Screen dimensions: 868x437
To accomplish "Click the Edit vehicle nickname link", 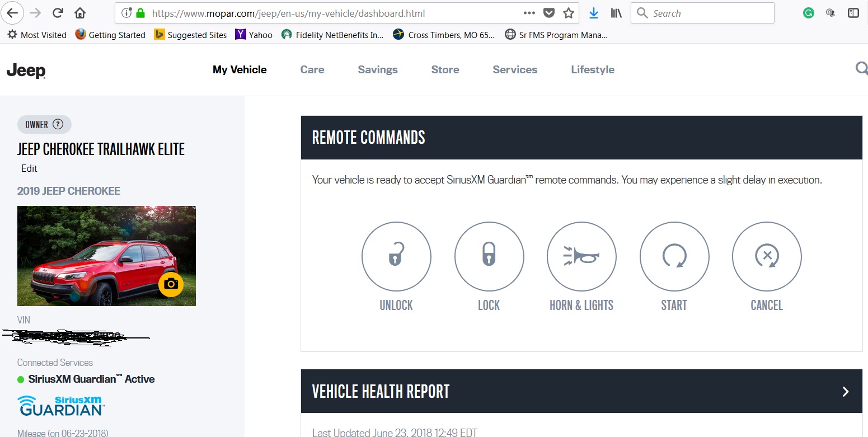I will point(29,168).
